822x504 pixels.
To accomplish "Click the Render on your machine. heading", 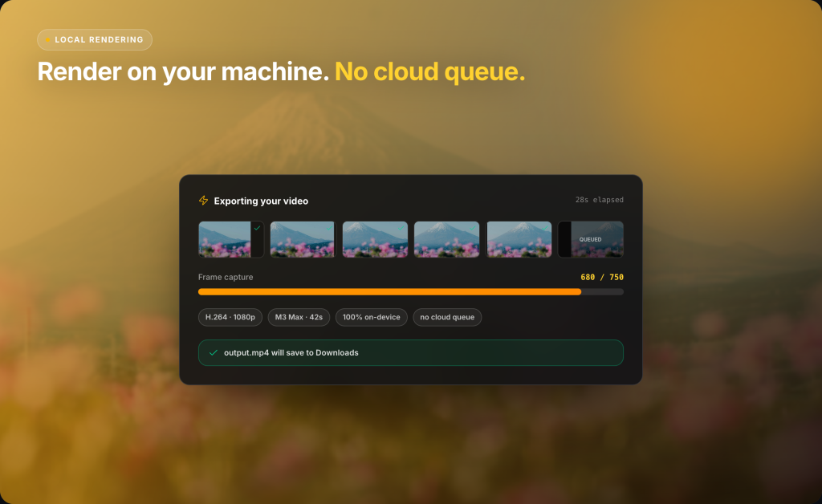I will click(183, 71).
